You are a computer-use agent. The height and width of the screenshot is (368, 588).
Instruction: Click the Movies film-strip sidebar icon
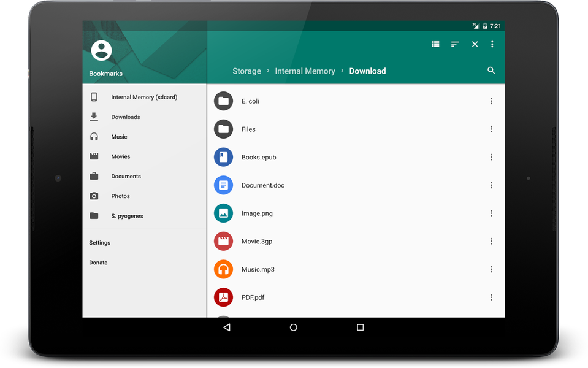click(x=93, y=156)
